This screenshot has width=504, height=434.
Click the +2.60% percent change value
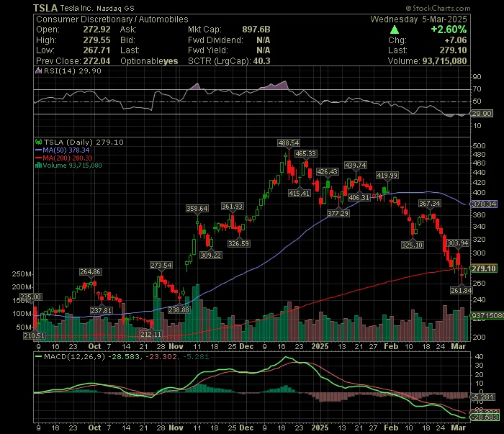tap(449, 30)
